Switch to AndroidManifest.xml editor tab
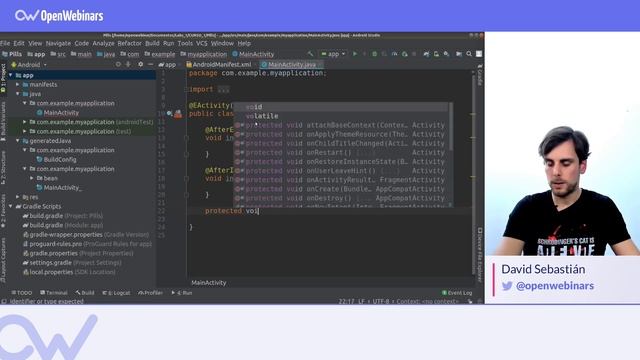 coord(219,64)
